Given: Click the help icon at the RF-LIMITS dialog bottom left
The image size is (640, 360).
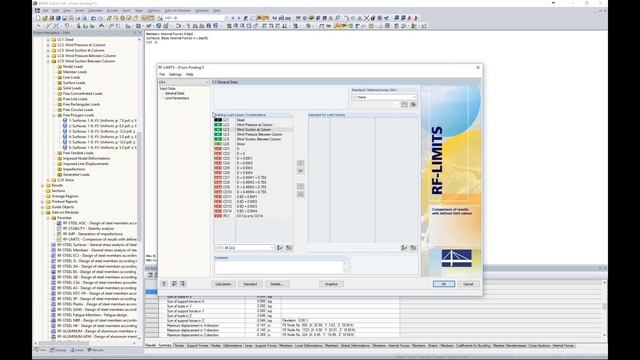Looking at the screenshot, I should click(164, 284).
